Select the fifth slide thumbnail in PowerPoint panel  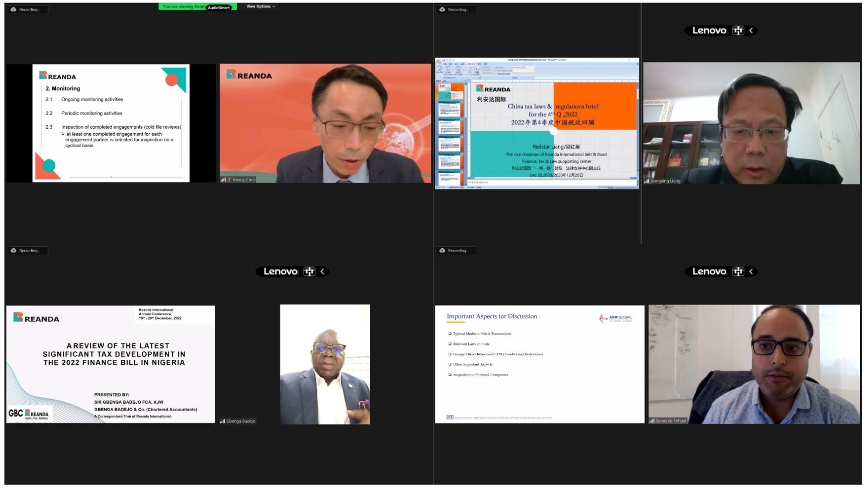(451, 162)
